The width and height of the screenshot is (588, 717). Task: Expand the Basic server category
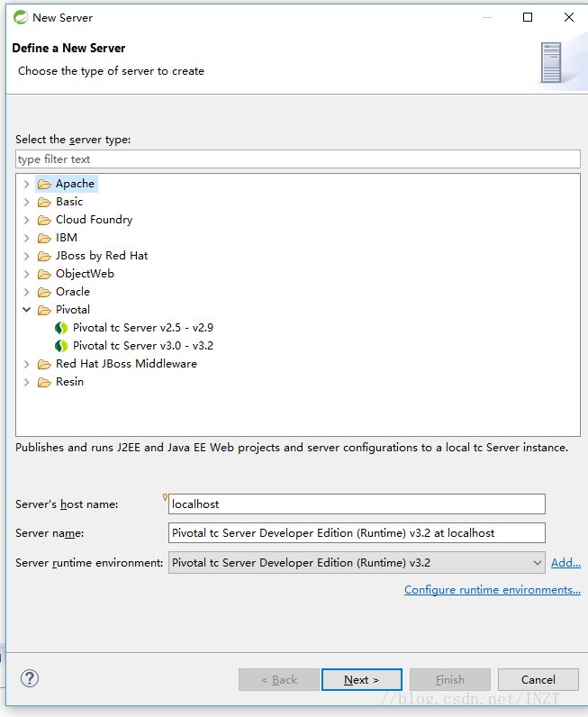click(x=26, y=202)
